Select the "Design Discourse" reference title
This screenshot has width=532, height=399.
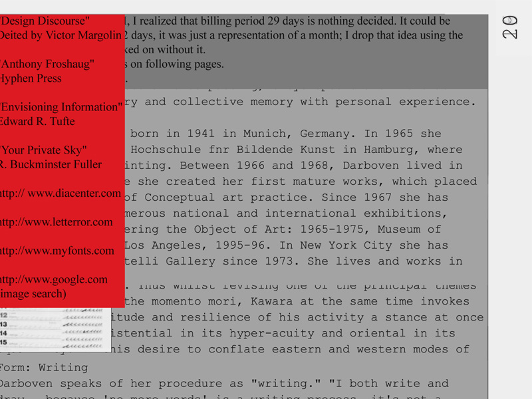tap(45, 21)
